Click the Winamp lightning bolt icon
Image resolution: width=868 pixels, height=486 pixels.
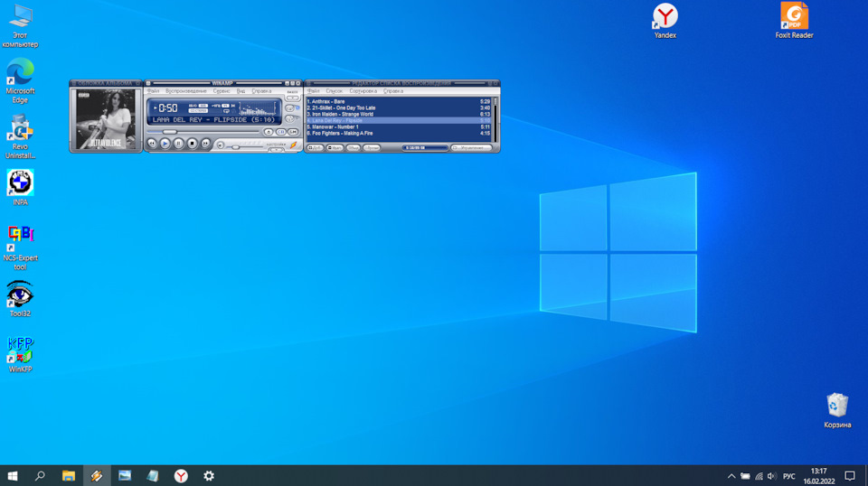click(x=293, y=145)
